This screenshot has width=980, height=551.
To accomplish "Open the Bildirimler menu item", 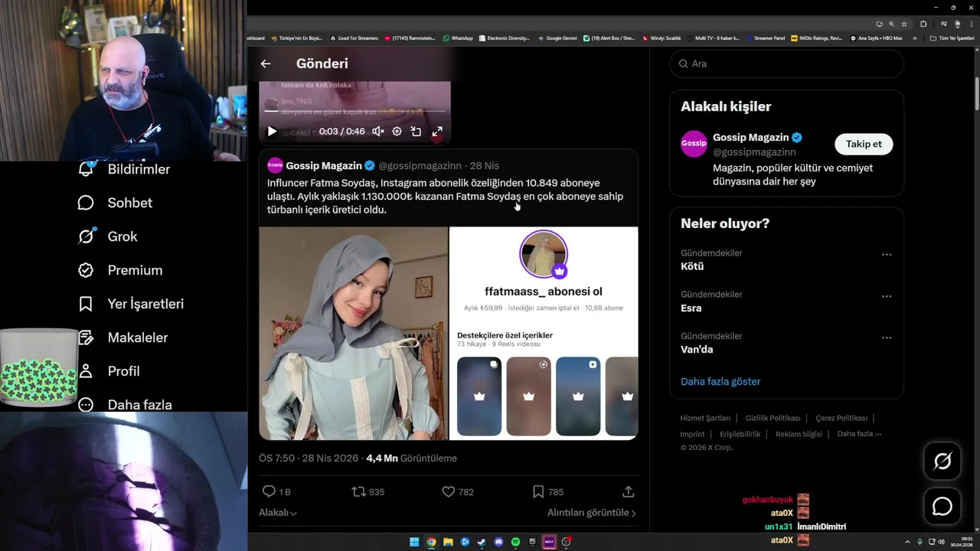I will click(123, 169).
